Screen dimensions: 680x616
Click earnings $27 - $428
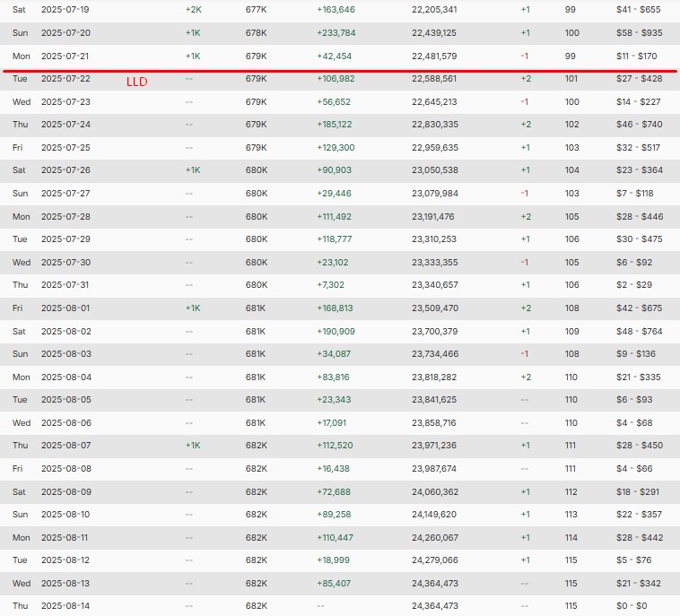tap(640, 79)
